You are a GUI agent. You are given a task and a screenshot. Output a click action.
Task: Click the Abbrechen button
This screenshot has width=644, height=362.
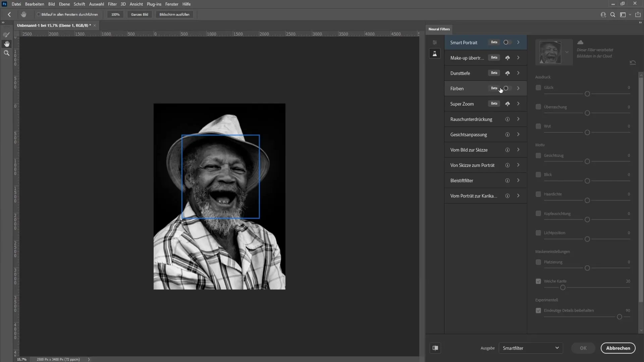click(x=618, y=348)
